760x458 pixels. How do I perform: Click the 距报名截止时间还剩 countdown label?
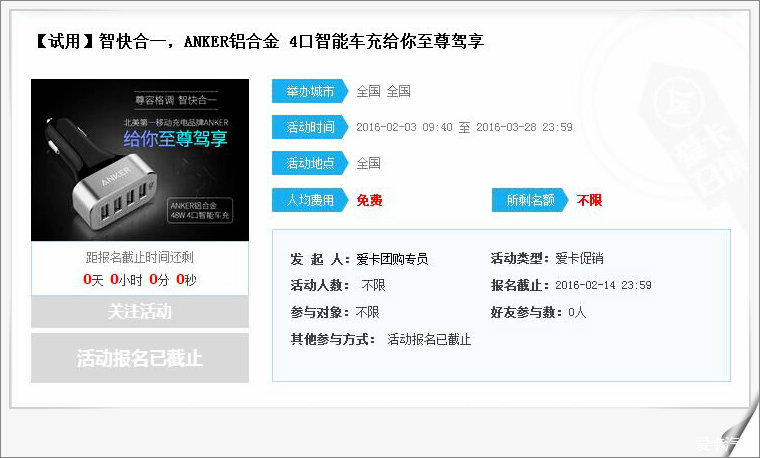tap(140, 257)
